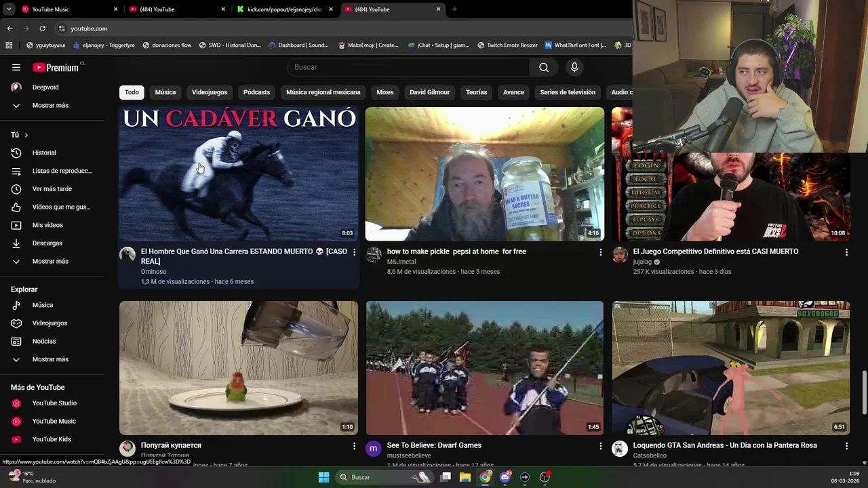
Task: Open the parrot bathing video thumbnail
Action: coord(239,368)
